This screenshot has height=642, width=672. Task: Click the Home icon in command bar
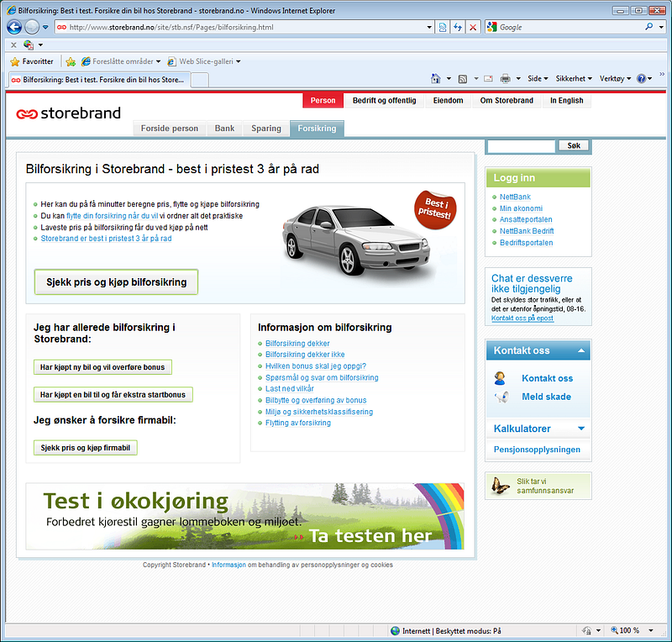coord(435,78)
